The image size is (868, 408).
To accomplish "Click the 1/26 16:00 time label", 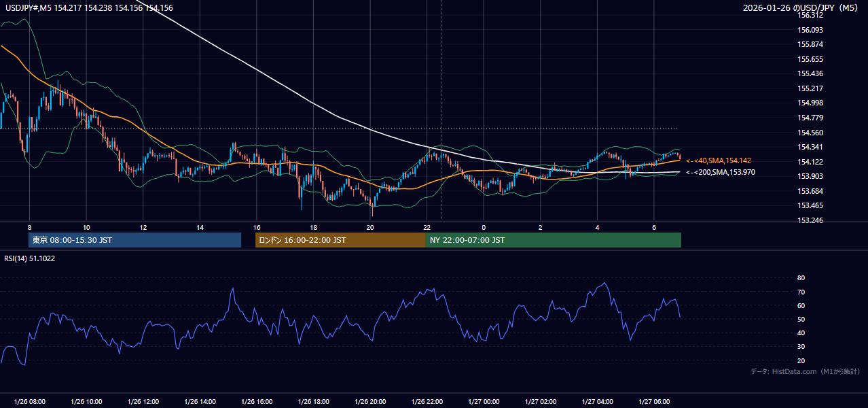I will [x=257, y=402].
